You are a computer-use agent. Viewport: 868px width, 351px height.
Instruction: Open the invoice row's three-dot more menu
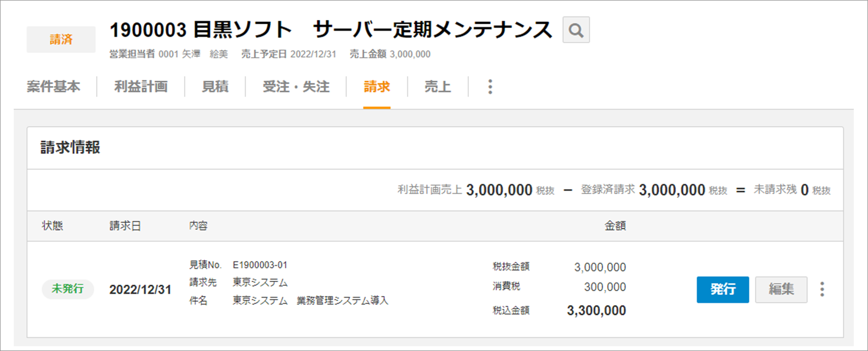point(822,289)
